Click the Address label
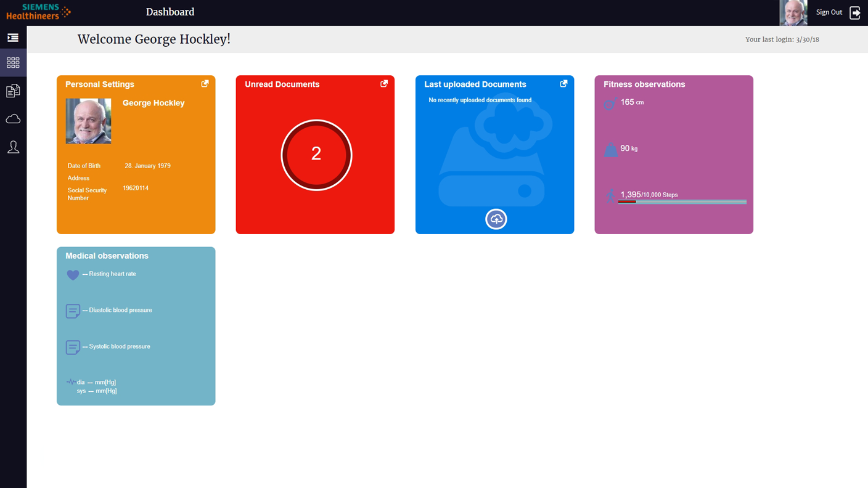The width and height of the screenshot is (868, 488). coord(78,178)
